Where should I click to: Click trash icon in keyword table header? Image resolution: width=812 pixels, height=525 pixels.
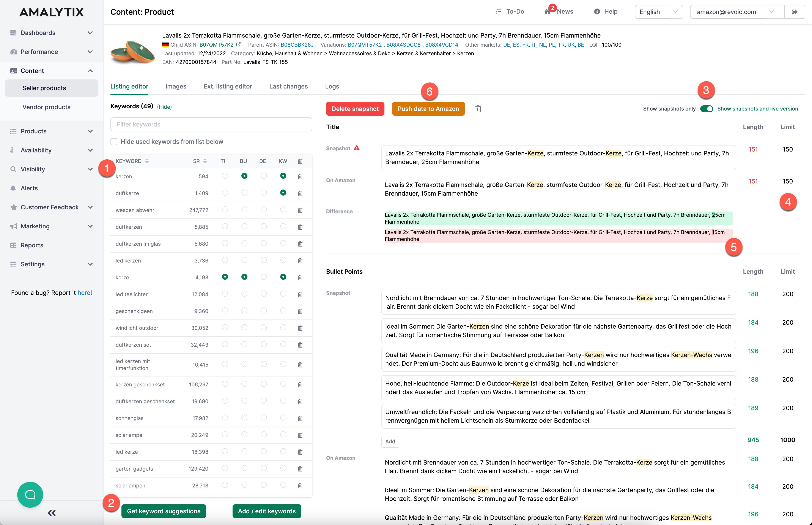coord(300,161)
